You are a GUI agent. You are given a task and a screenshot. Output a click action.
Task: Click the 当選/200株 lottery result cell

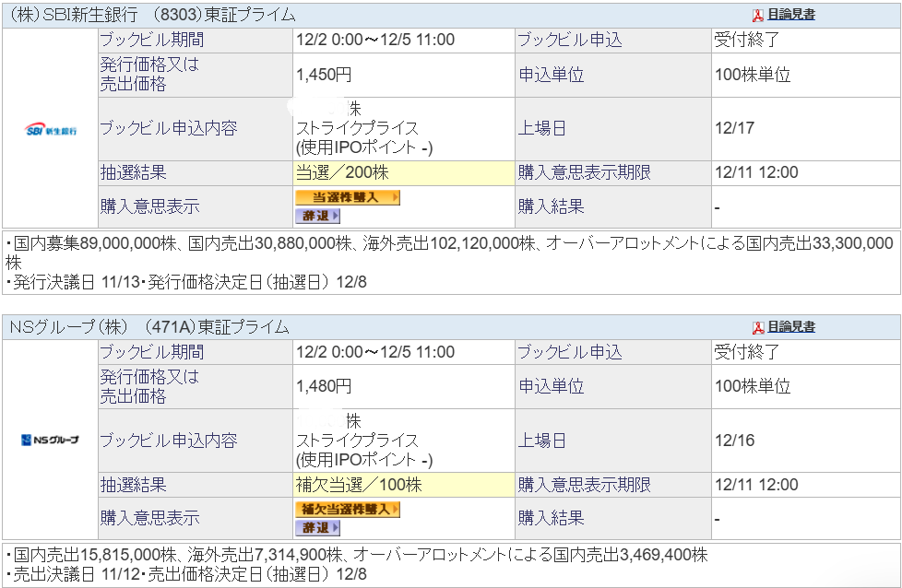pyautogui.click(x=342, y=172)
